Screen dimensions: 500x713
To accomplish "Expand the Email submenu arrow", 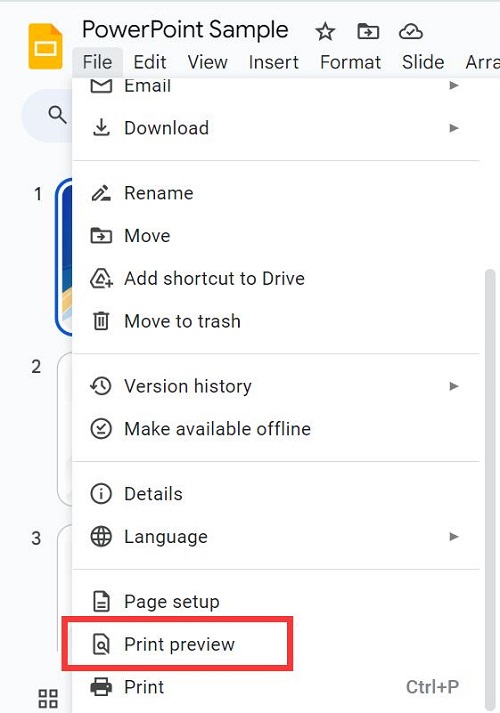I will point(454,85).
